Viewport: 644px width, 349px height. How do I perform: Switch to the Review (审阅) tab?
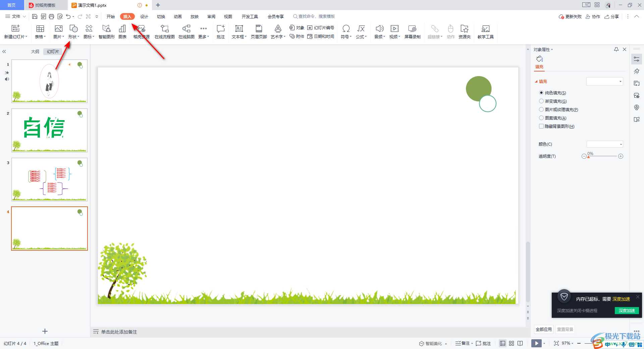tap(211, 16)
